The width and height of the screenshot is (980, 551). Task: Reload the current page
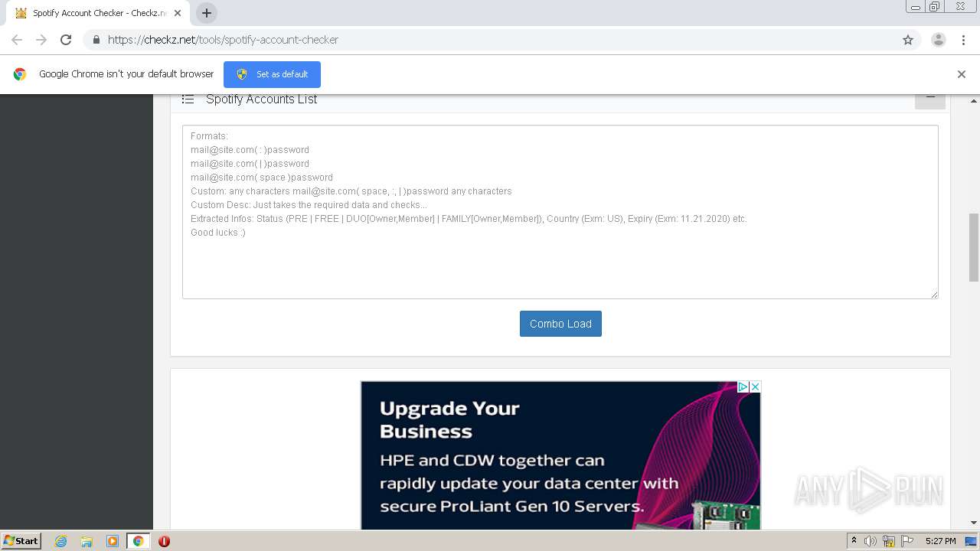66,40
